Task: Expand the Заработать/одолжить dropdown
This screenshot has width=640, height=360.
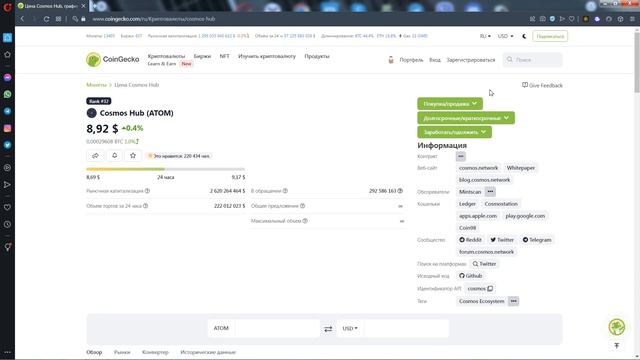Action: click(x=454, y=132)
